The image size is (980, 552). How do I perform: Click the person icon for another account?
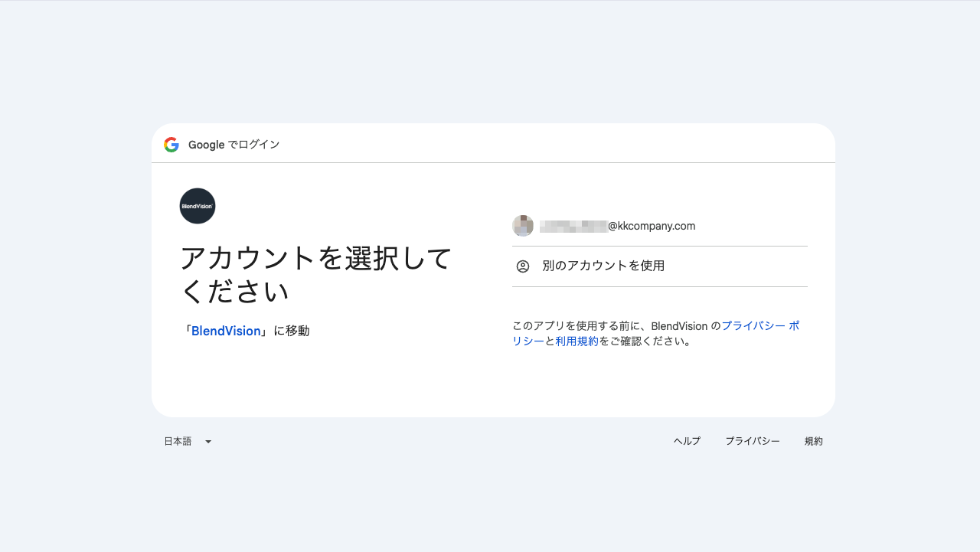(x=523, y=266)
